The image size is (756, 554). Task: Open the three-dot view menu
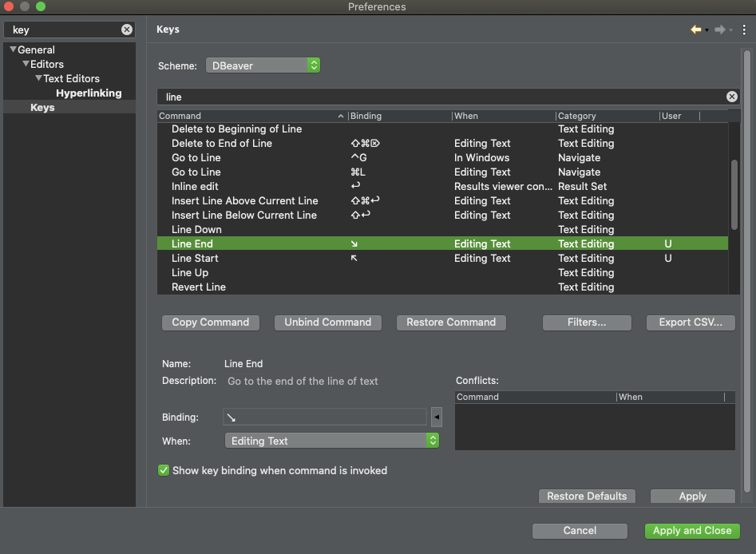tap(744, 29)
